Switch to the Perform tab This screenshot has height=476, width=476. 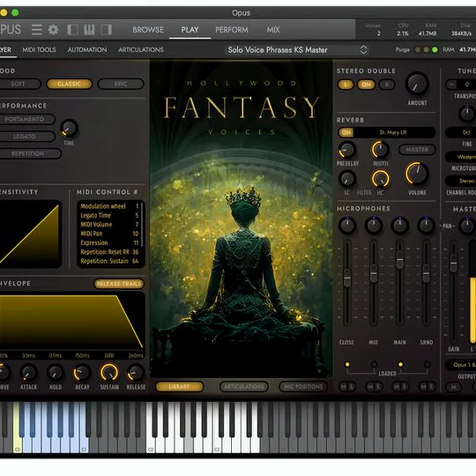231,30
